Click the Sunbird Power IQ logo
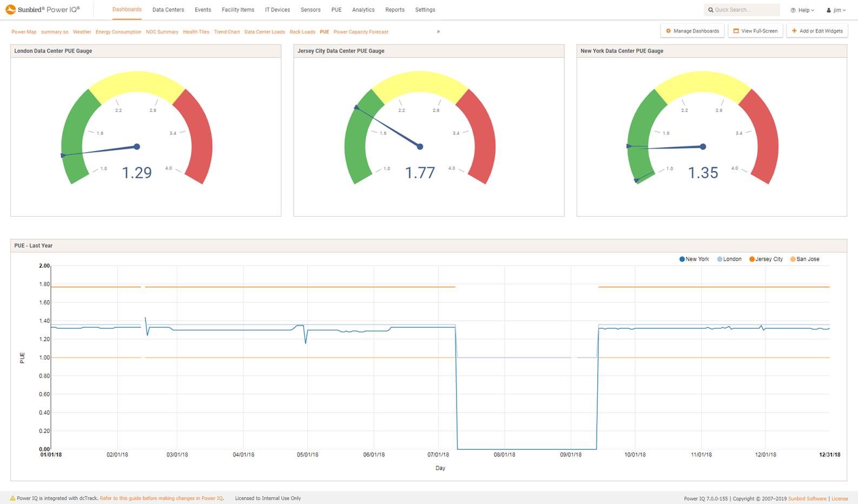Image resolution: width=858 pixels, height=504 pixels. pyautogui.click(x=42, y=10)
